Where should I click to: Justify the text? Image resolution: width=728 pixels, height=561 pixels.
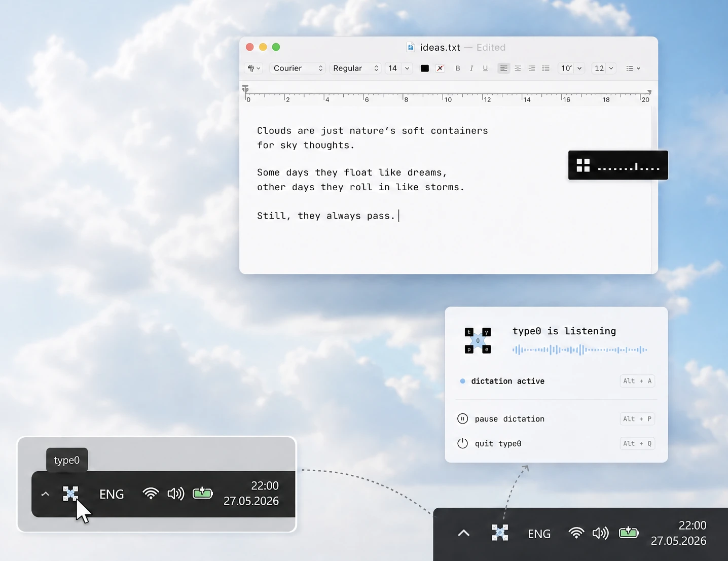click(545, 68)
